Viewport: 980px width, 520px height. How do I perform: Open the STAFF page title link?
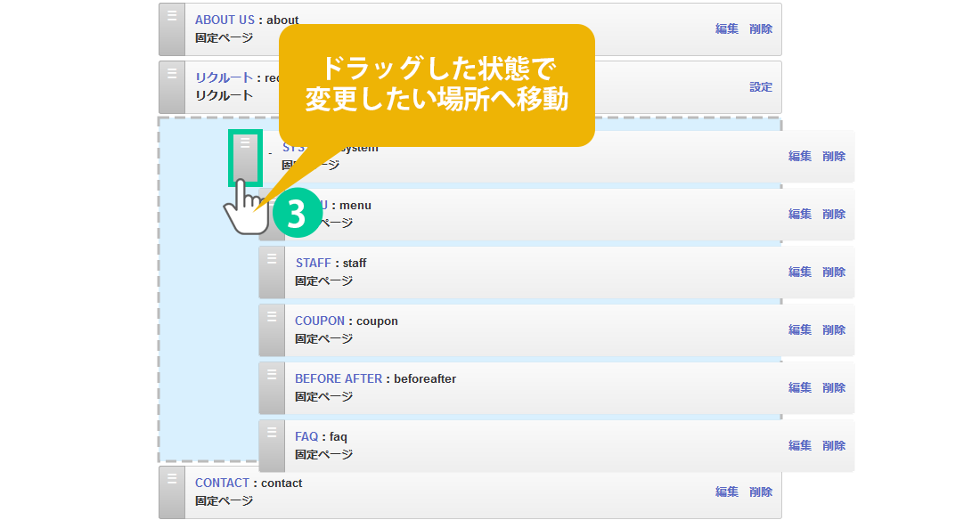tap(313, 263)
